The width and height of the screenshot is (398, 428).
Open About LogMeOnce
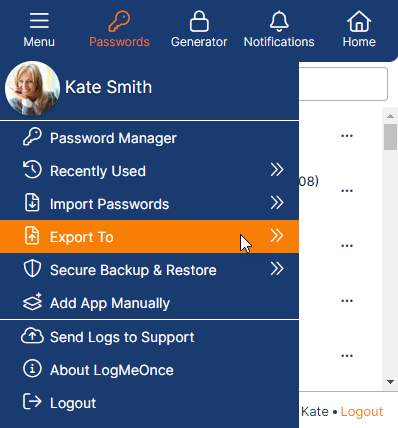click(x=149, y=370)
